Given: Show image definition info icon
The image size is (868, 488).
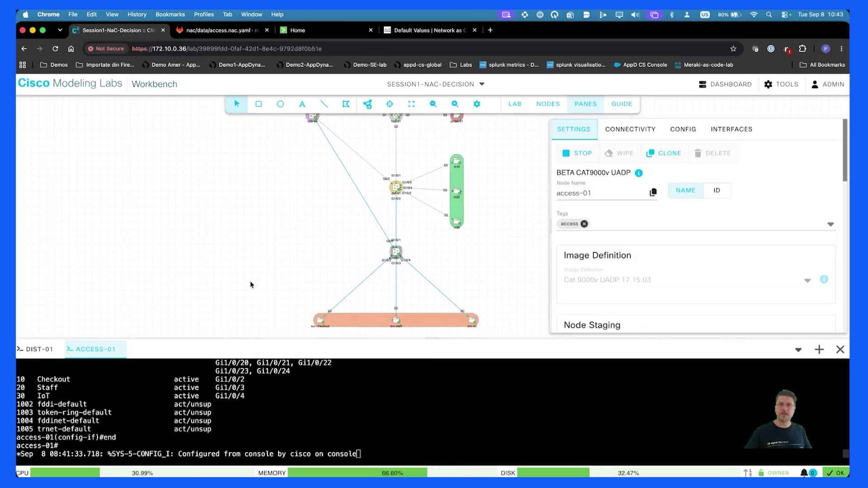Looking at the screenshot, I should tap(824, 279).
